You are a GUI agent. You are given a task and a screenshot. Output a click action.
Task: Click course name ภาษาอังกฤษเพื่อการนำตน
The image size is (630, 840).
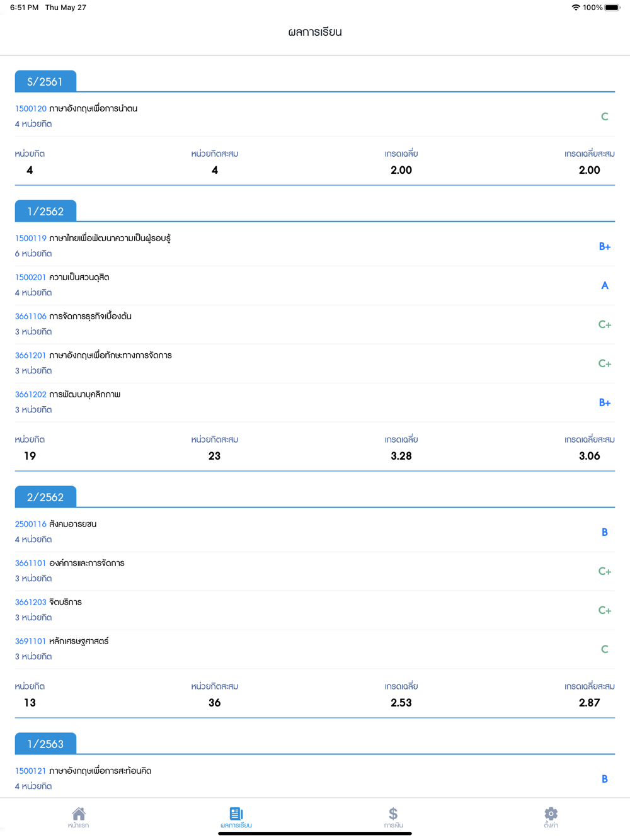coord(93,108)
